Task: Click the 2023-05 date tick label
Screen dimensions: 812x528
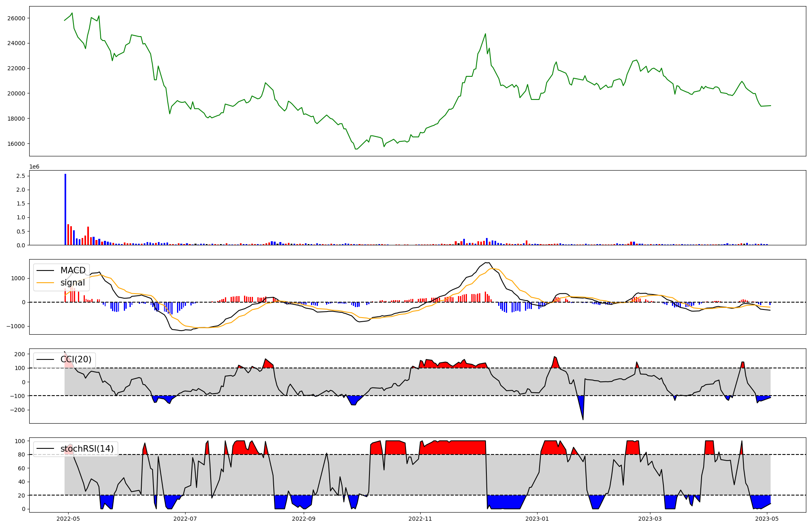Action: click(767, 519)
